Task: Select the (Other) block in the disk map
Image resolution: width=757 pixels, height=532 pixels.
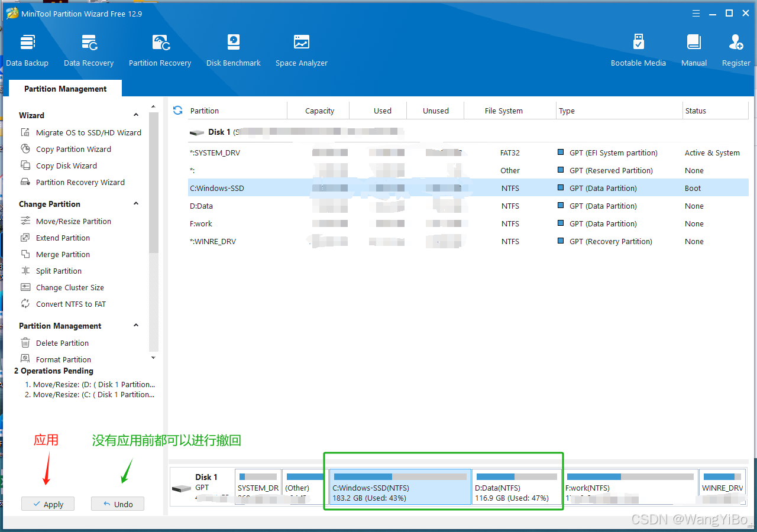Action: [305, 487]
